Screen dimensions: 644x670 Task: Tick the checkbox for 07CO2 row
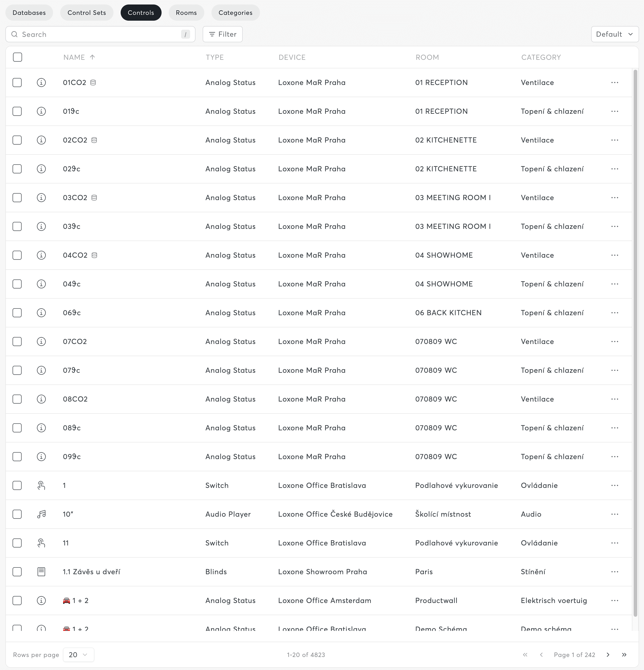point(17,342)
